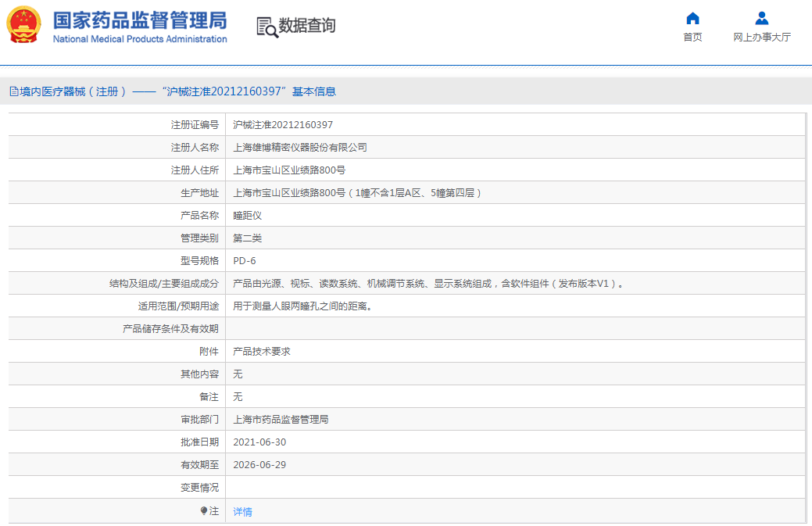
Task: Open the 网上办事大厅 menu label
Action: 761,38
